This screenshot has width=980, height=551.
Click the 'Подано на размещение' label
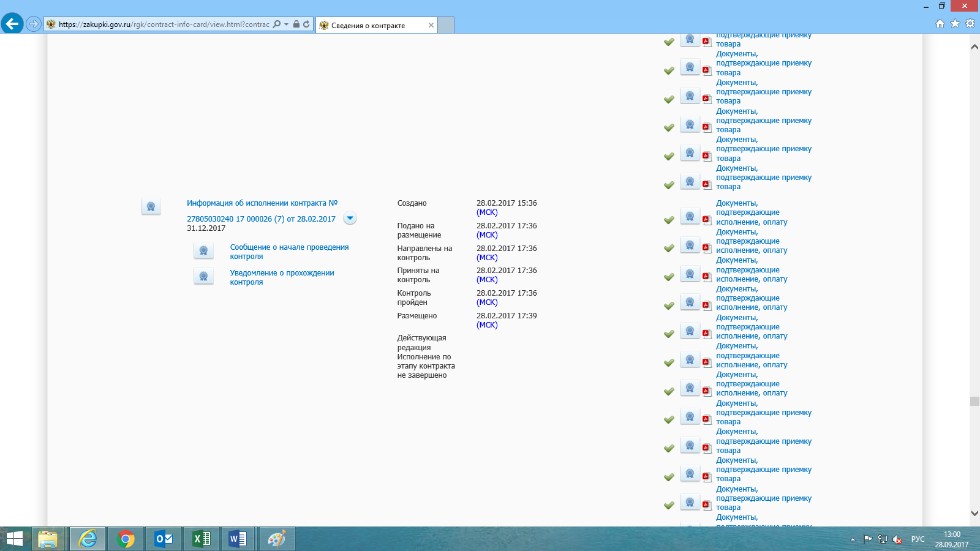pyautogui.click(x=419, y=230)
